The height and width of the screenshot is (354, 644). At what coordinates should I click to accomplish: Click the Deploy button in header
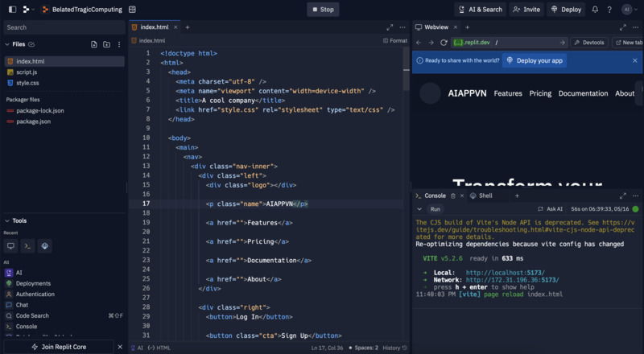tap(566, 10)
